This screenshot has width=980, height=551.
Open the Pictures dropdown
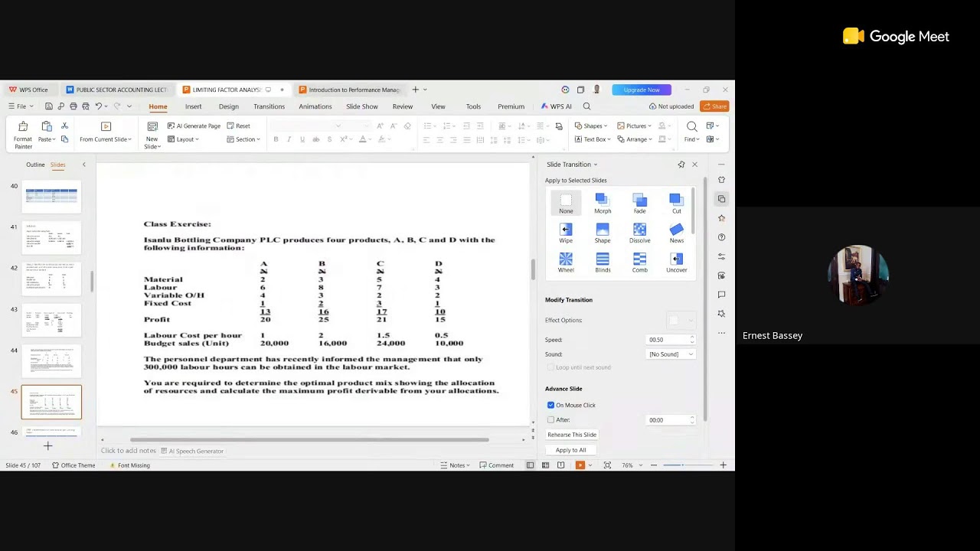click(x=634, y=126)
